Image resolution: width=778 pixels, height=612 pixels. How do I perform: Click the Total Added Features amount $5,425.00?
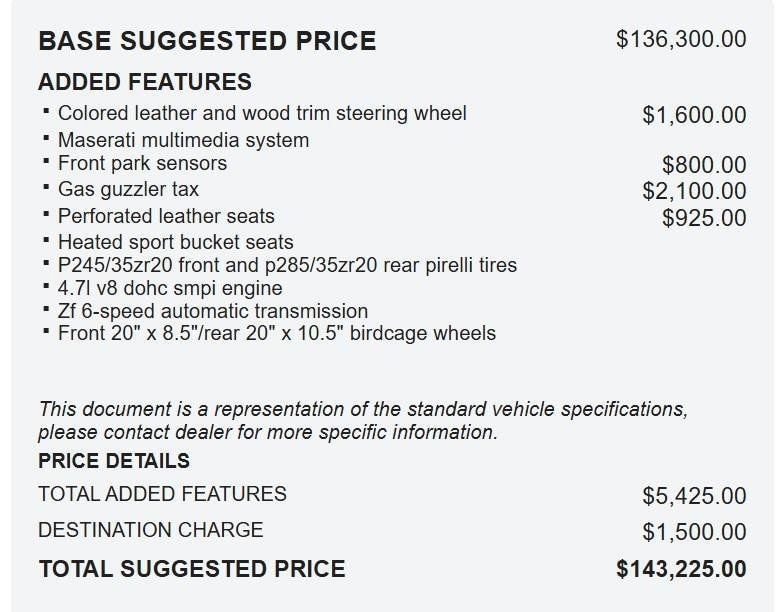694,495
